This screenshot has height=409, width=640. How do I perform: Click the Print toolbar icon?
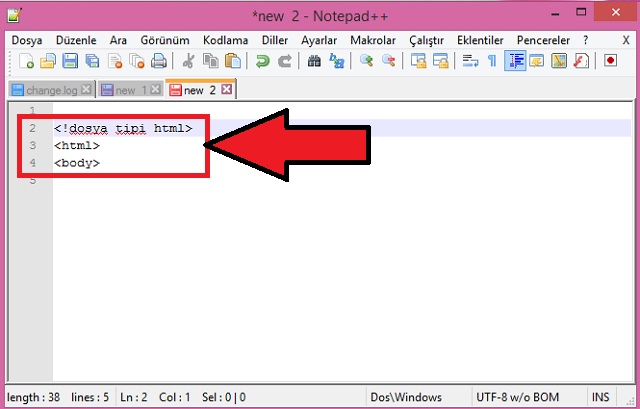[159, 61]
